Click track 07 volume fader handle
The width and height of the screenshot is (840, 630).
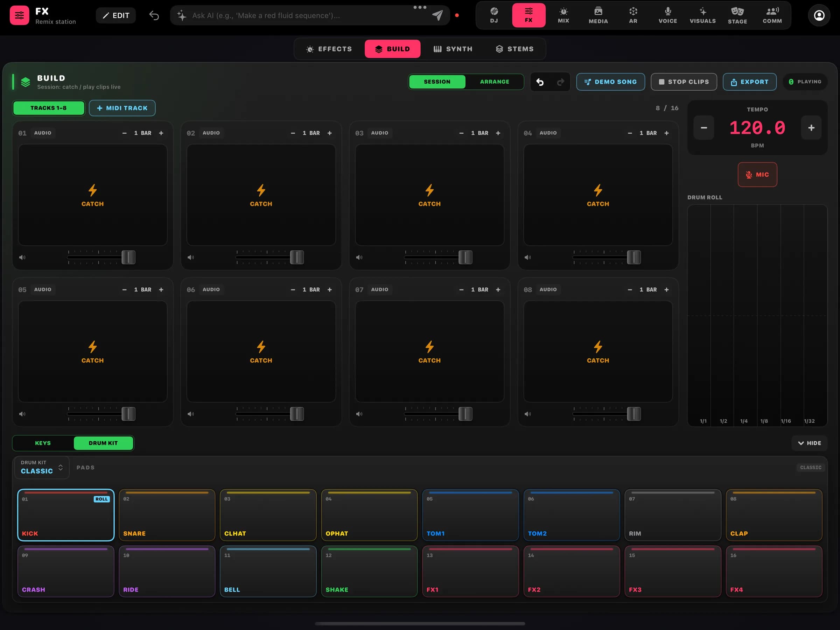pyautogui.click(x=465, y=414)
